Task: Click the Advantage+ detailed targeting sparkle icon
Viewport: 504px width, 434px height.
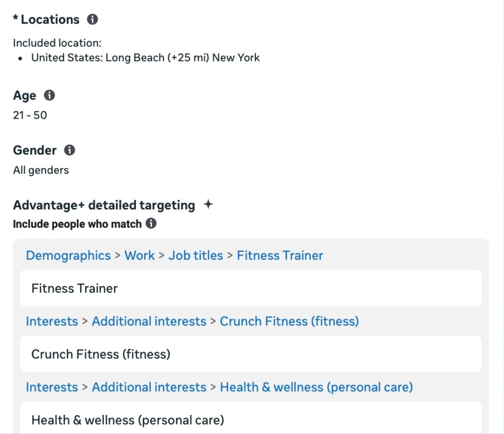Action: pyautogui.click(x=208, y=205)
